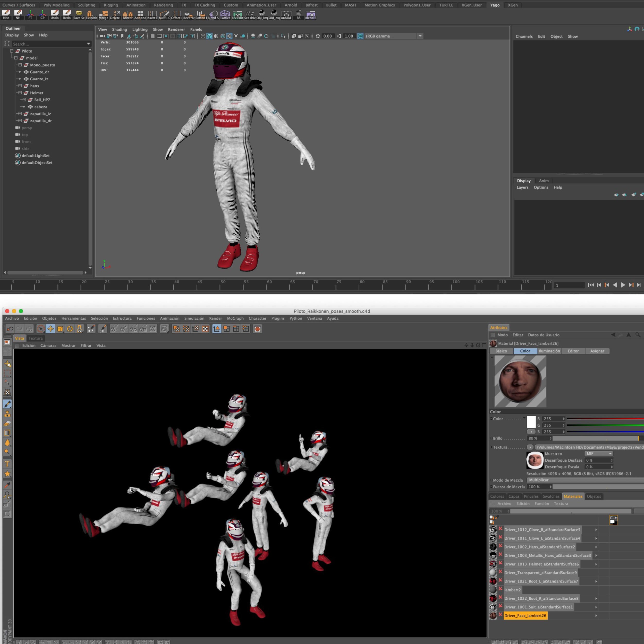Select the Rotate tool in BodyPaint toolbar
The height and width of the screenshot is (644, 644).
70,329
